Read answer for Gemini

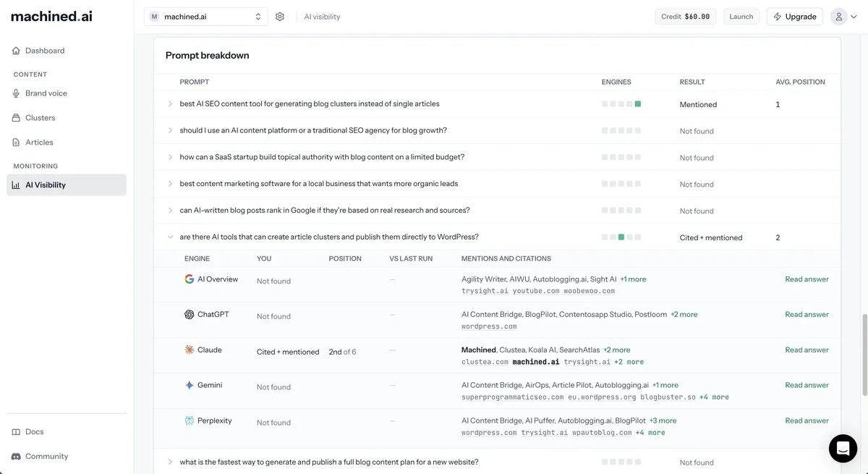point(807,386)
